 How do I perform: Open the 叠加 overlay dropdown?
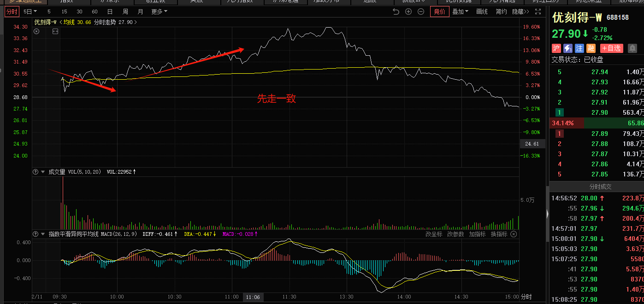point(460,12)
